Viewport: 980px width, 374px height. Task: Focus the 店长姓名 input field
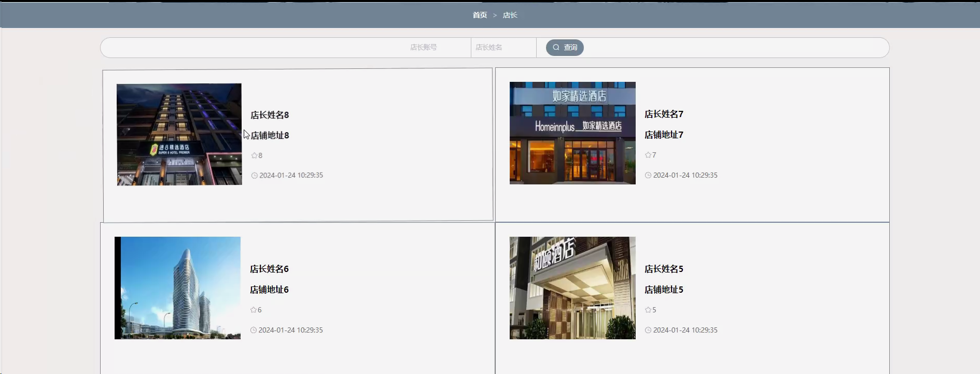point(503,47)
